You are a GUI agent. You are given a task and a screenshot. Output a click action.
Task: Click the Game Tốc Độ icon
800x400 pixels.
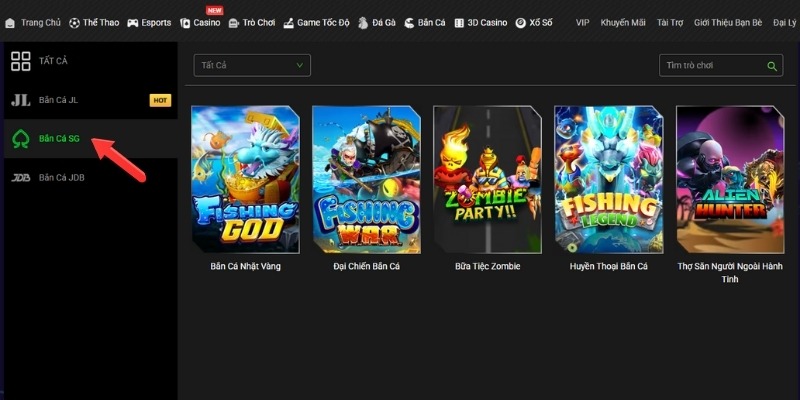(x=288, y=23)
